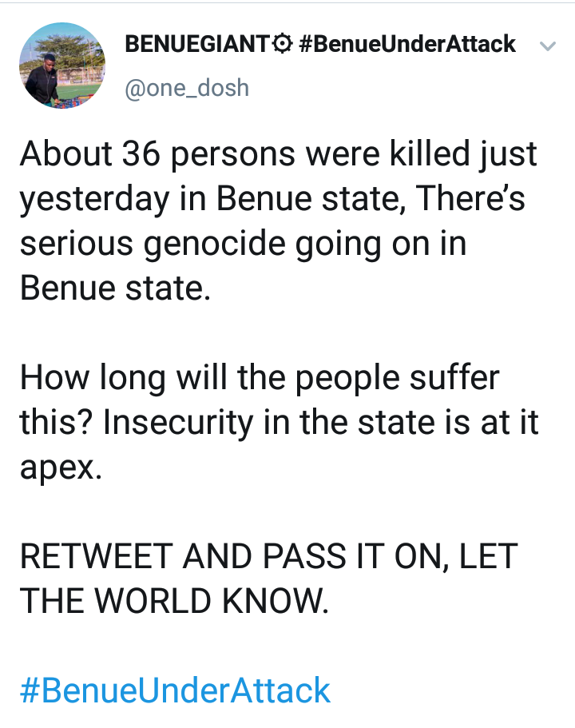Tap #BenueUnderAttack in the display name

tap(406, 44)
